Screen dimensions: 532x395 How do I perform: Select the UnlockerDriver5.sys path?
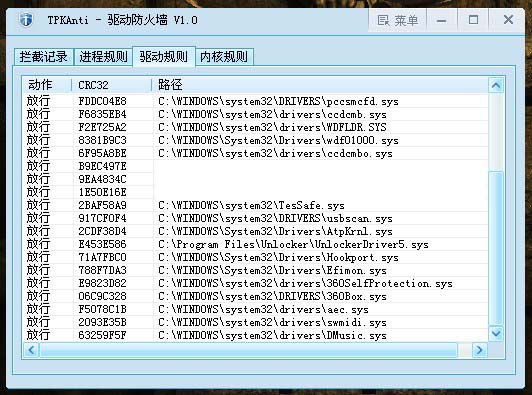[x=293, y=244]
